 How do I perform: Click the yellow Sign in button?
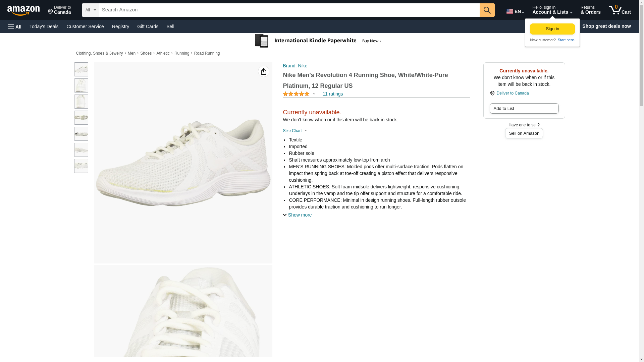click(x=552, y=29)
